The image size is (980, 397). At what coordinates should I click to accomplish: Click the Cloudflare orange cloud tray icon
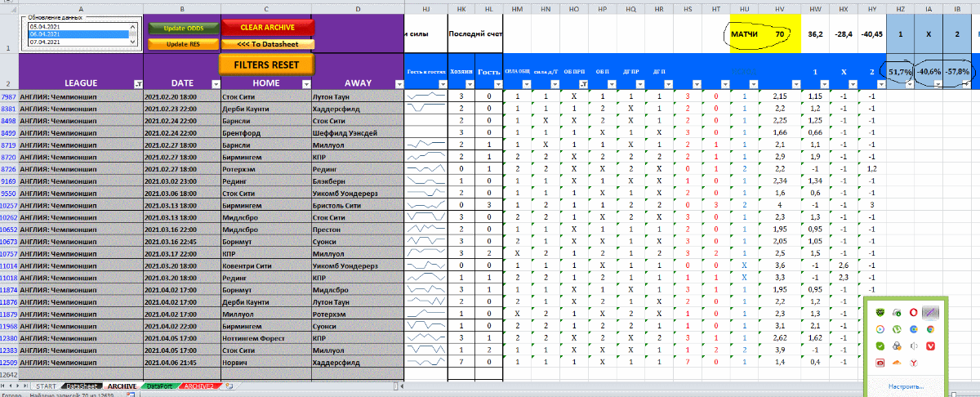tap(896, 363)
